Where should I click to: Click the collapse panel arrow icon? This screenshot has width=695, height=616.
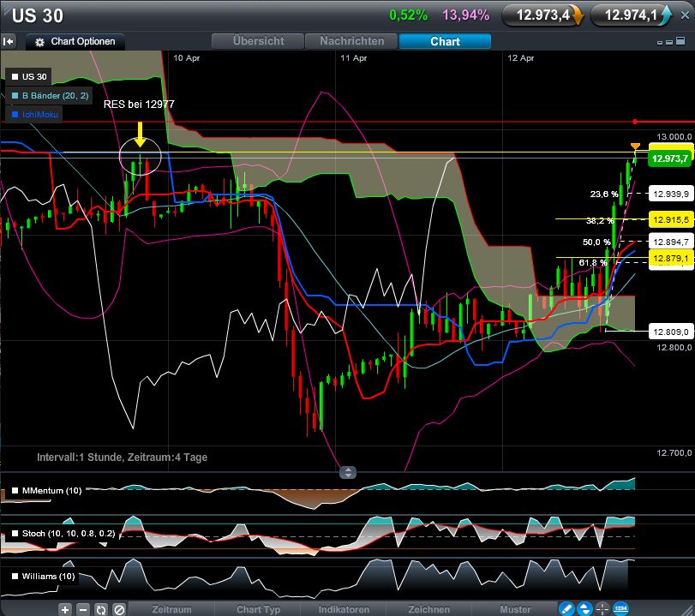(x=8, y=42)
